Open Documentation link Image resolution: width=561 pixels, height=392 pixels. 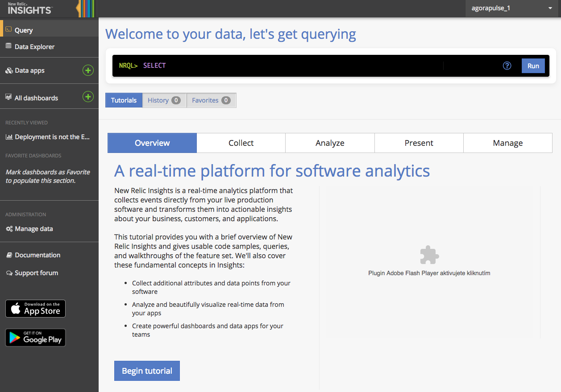tap(37, 255)
